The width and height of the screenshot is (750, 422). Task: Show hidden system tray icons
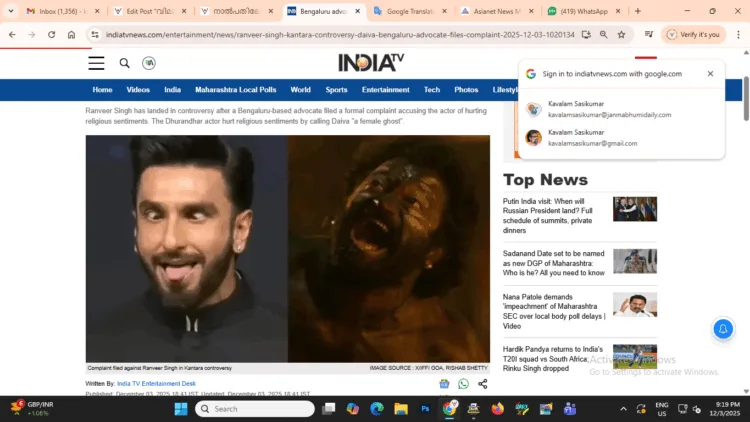click(x=624, y=409)
